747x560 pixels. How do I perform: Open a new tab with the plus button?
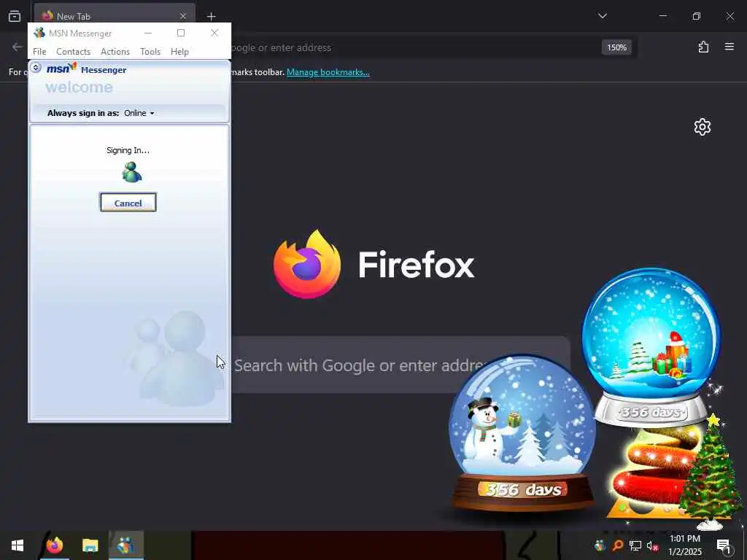coord(211,16)
